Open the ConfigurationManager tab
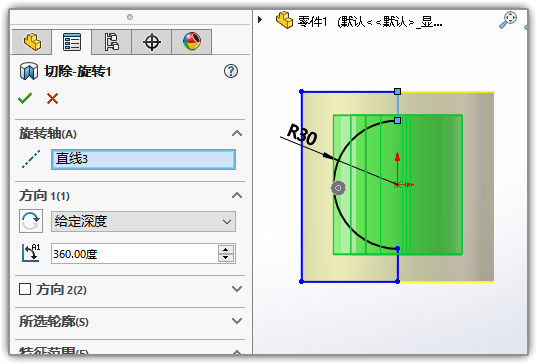The height and width of the screenshot is (364, 537). 111,42
